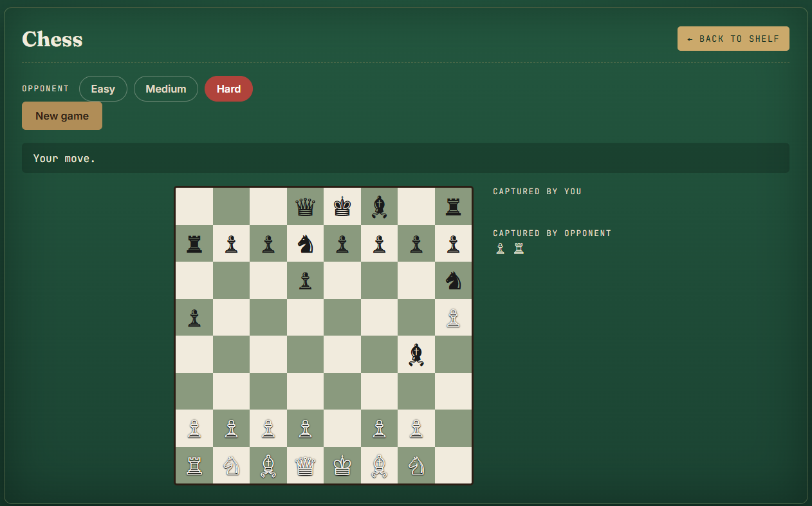This screenshot has width=812, height=506.
Task: Choose the Hard opponent option
Action: [x=228, y=89]
